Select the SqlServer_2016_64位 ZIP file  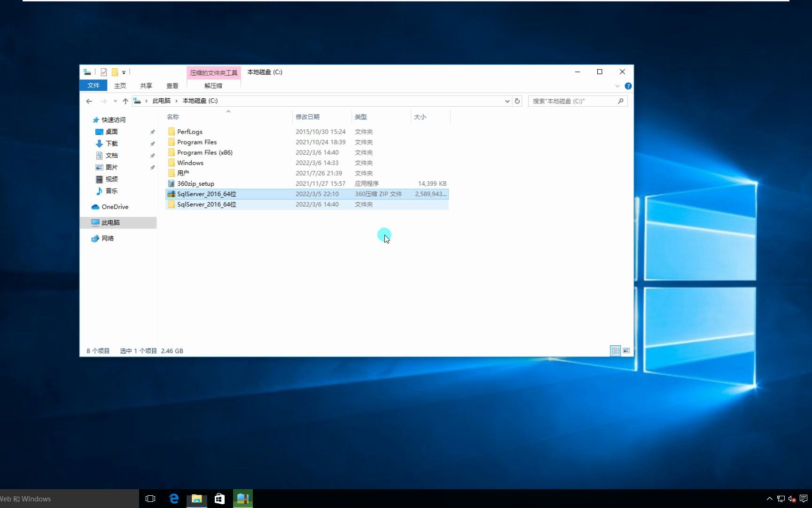(x=207, y=194)
